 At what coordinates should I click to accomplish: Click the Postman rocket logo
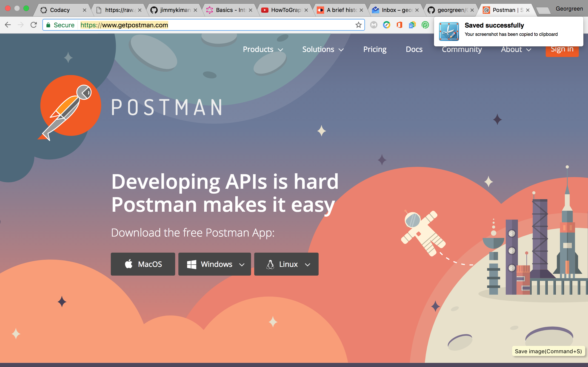coord(70,106)
